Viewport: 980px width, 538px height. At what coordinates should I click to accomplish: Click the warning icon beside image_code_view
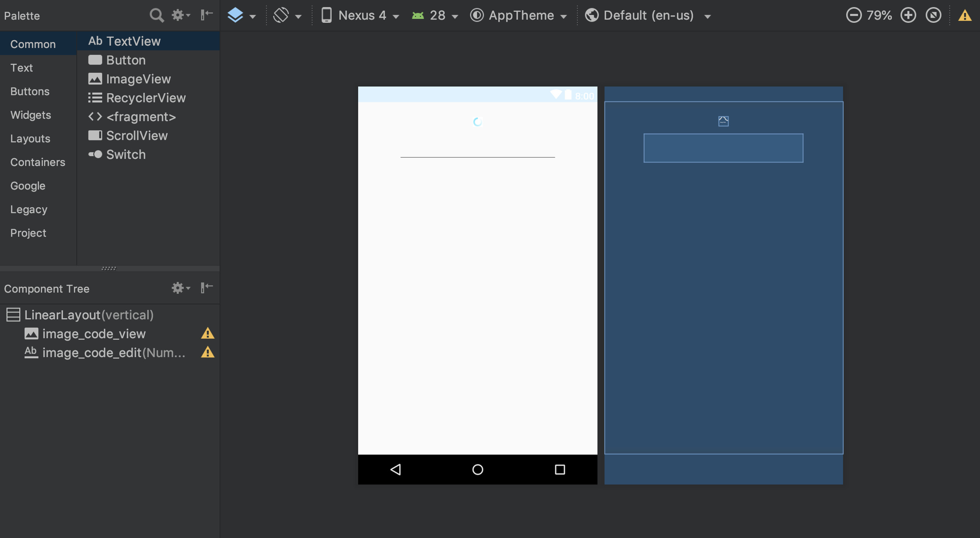[207, 333]
